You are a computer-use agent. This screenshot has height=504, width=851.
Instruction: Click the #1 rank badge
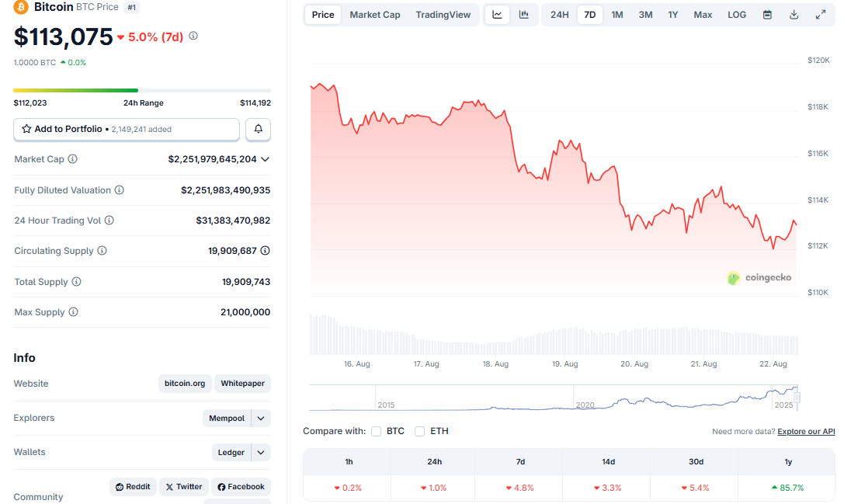131,8
